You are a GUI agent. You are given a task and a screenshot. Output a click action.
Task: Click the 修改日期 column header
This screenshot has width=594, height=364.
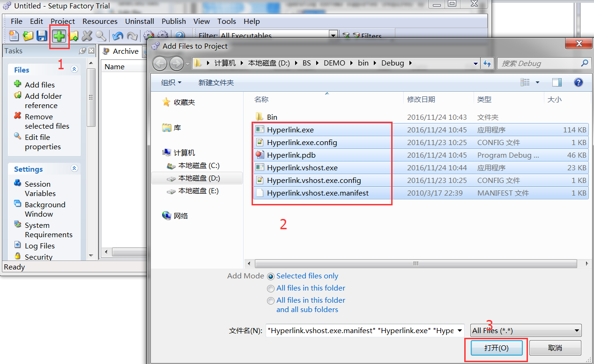421,99
